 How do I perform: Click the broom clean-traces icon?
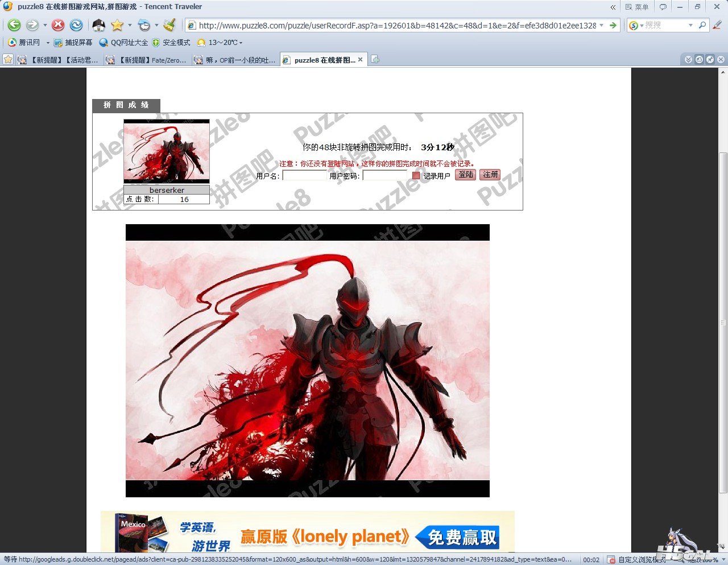[169, 25]
